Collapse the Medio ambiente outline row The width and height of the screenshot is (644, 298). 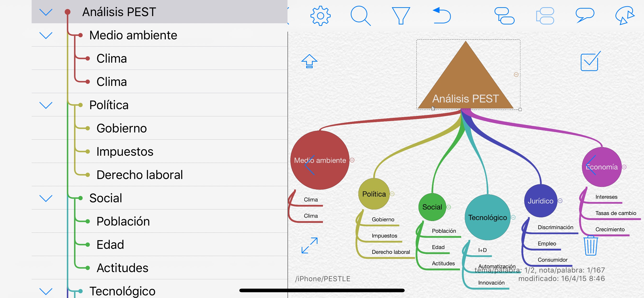tap(46, 35)
